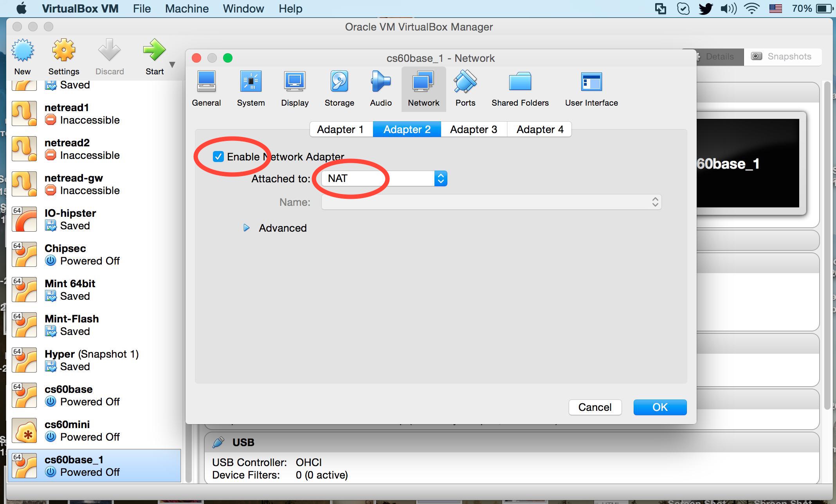Select the Network settings section

click(423, 89)
